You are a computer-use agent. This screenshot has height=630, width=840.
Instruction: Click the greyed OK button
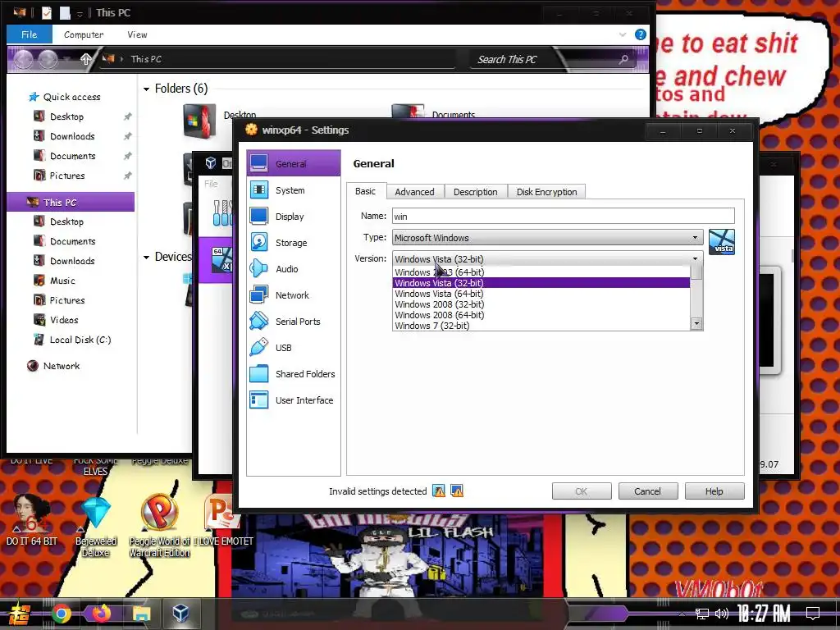coord(582,491)
